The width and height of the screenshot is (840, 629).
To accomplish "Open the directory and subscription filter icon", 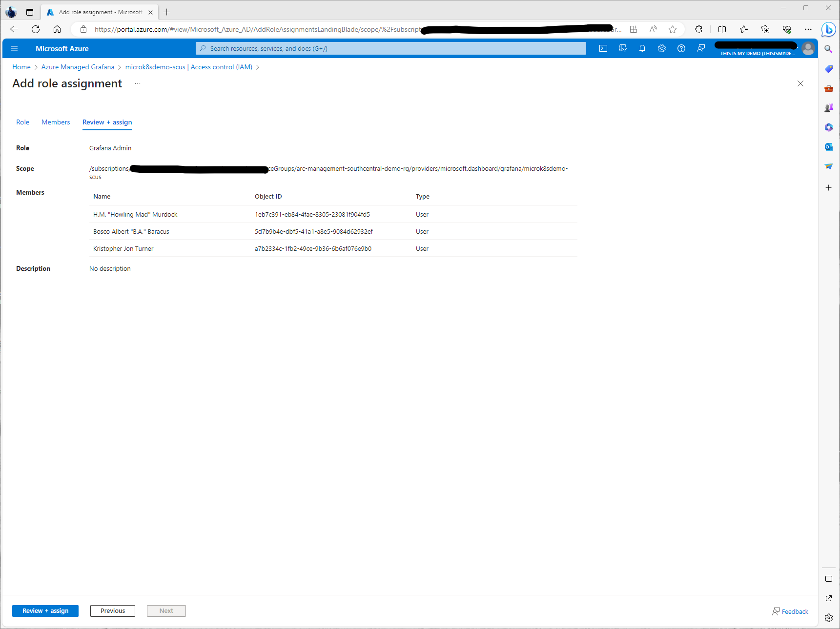I will click(x=623, y=48).
